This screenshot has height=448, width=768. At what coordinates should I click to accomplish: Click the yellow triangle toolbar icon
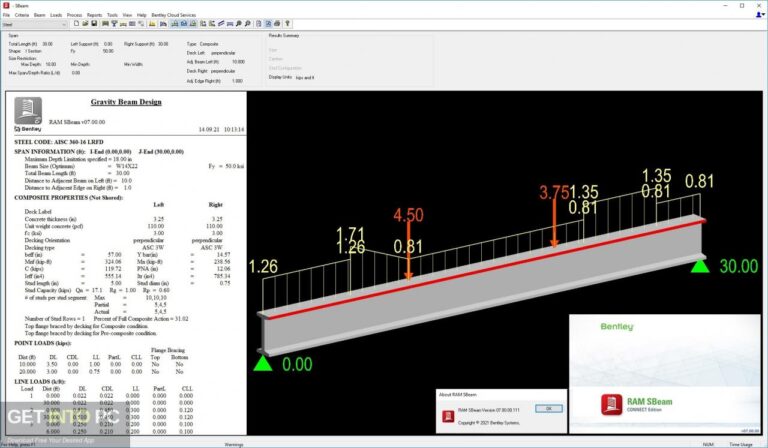tap(152, 24)
